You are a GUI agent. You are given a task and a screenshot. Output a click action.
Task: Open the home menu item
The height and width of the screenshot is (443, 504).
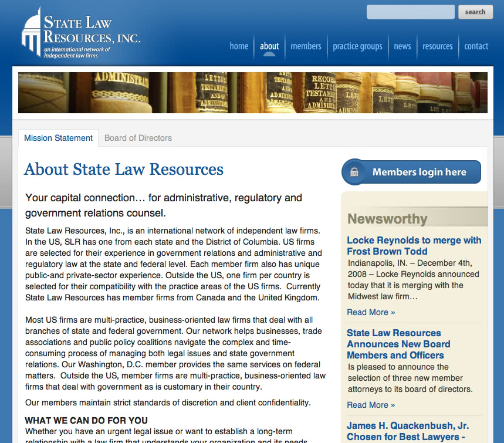(x=239, y=46)
